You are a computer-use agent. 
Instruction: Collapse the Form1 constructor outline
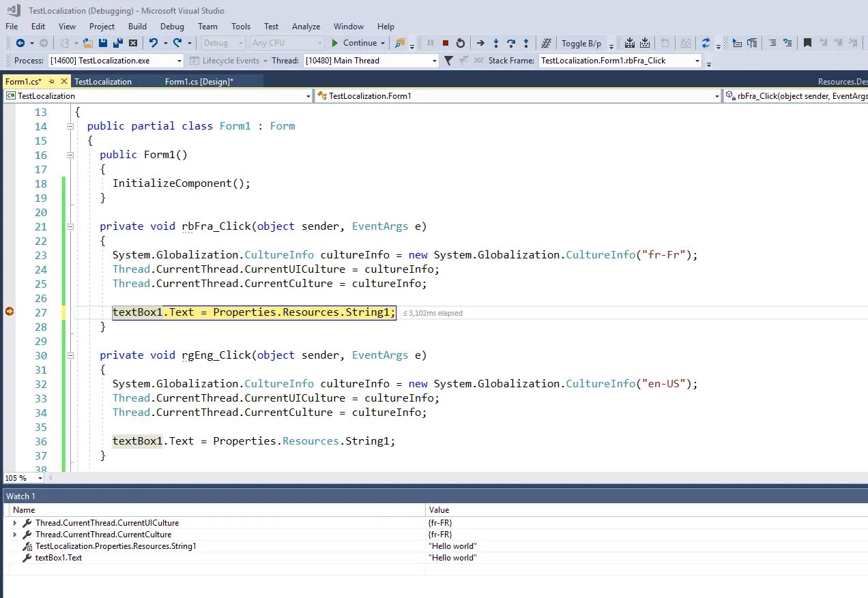click(x=70, y=155)
